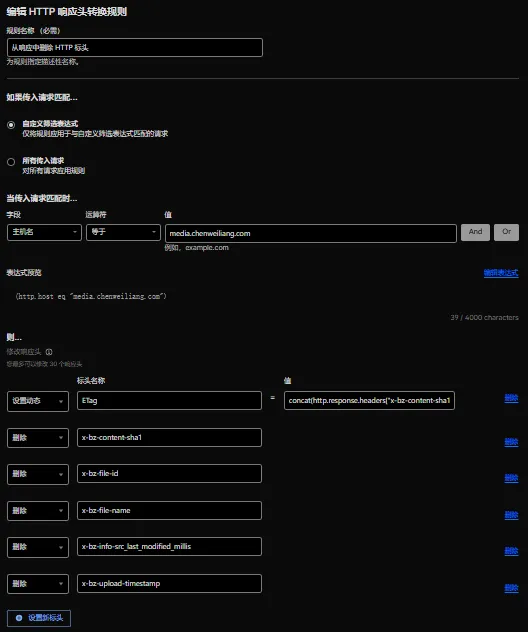This screenshot has width=528, height=632.
Task: Click the And button
Action: tap(475, 232)
